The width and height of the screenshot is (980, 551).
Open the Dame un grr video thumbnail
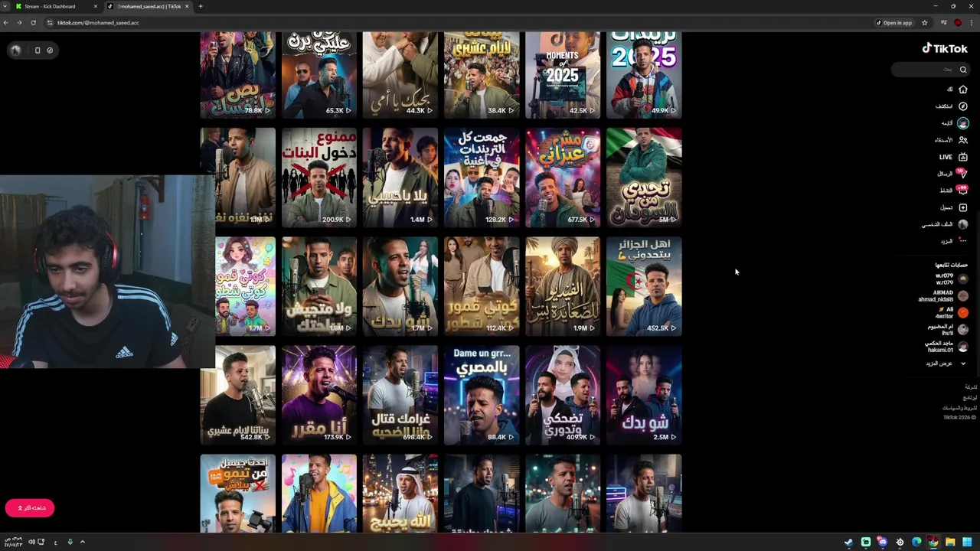[482, 395]
